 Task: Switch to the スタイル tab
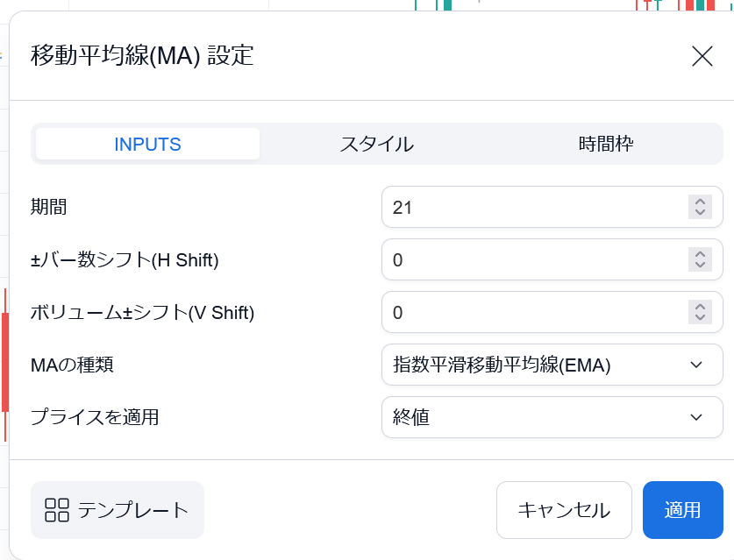click(376, 144)
